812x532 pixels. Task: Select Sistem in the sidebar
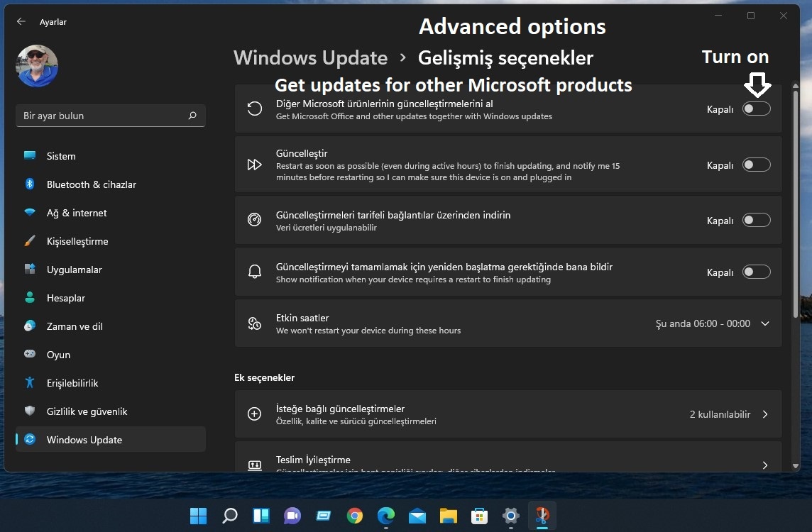(x=110, y=156)
